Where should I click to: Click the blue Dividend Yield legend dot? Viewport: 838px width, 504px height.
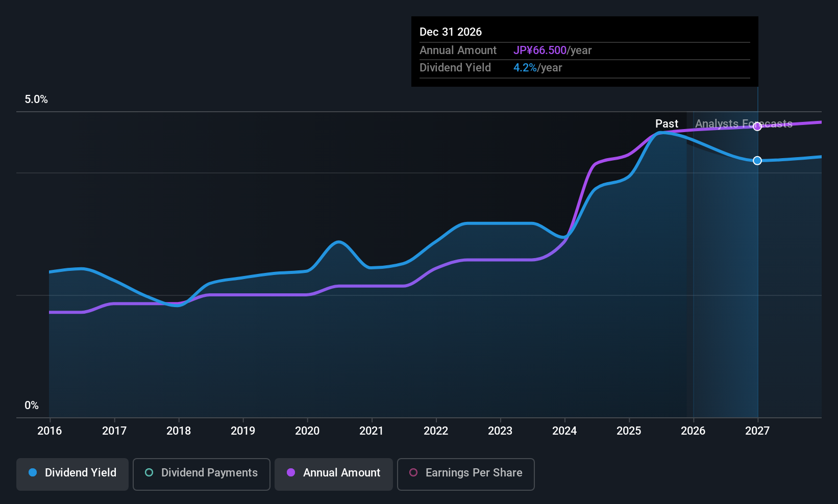pos(33,473)
